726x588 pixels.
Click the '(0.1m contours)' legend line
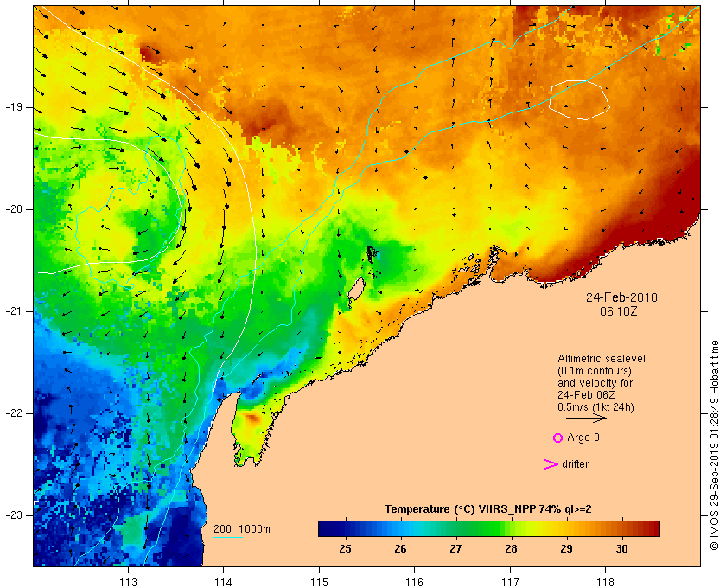click(x=595, y=371)
